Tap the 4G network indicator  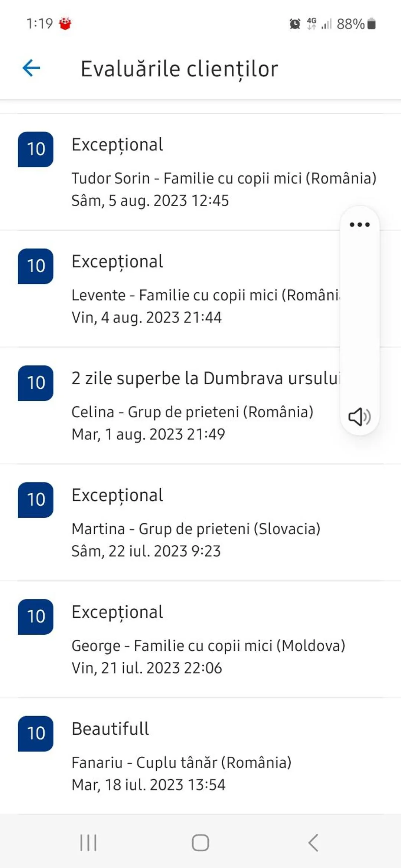[x=311, y=24]
